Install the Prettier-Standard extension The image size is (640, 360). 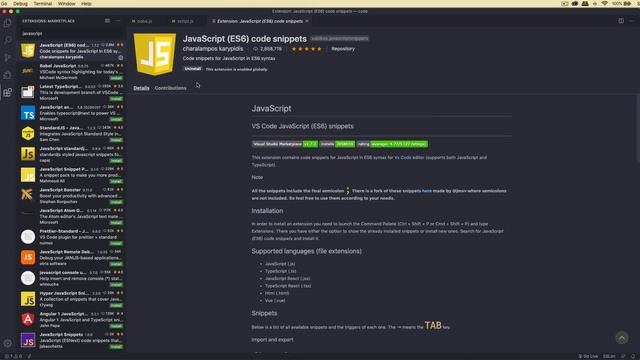pyautogui.click(x=116, y=243)
